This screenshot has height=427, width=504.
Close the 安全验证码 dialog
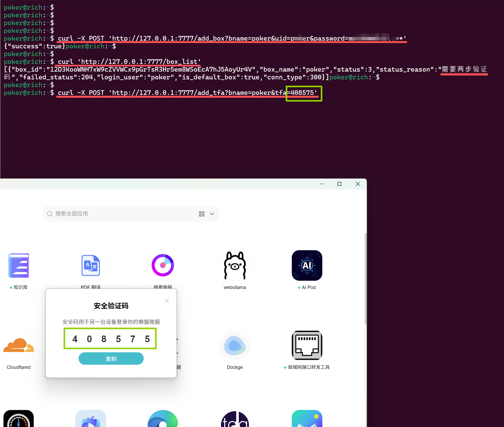point(167,301)
